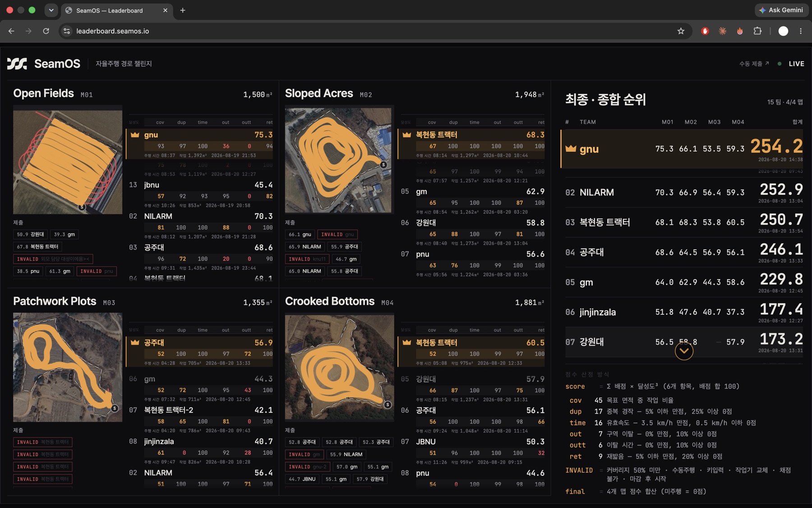The width and height of the screenshot is (812, 508).
Task: Click the 'INVALID knu11' submission chip
Action: (307, 259)
